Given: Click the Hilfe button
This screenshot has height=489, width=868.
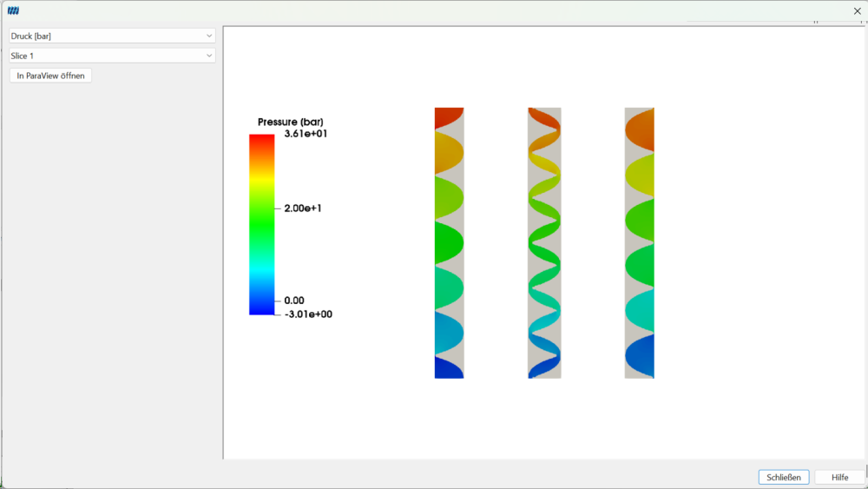Looking at the screenshot, I should point(839,478).
